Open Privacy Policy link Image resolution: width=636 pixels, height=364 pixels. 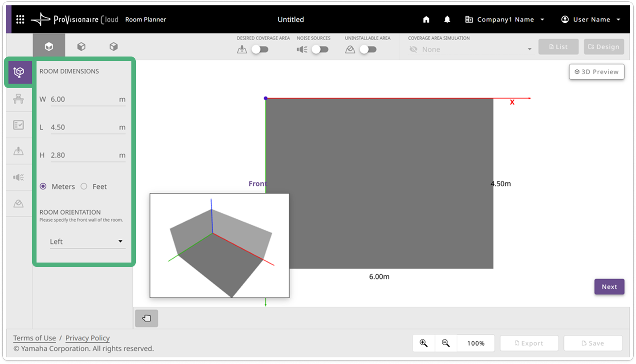[87, 338]
